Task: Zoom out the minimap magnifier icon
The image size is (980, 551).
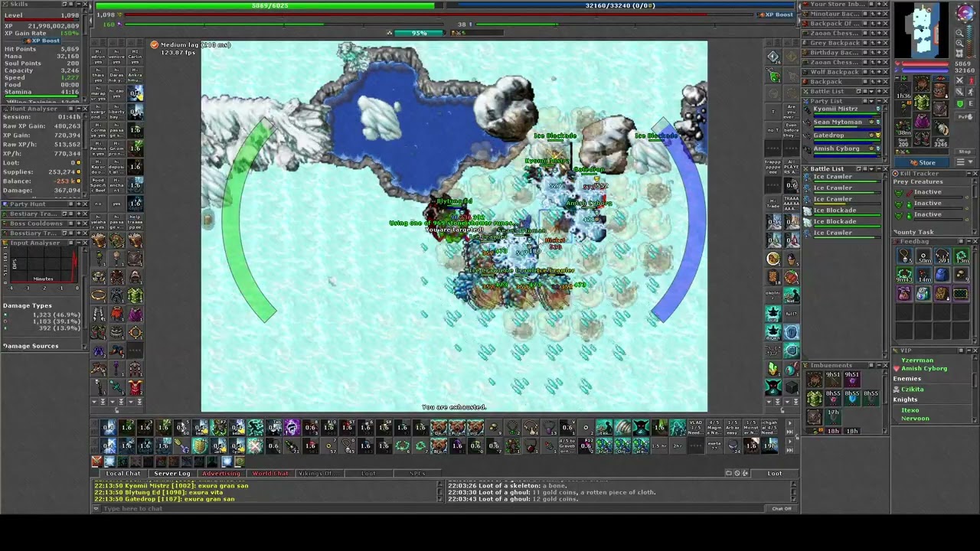Action: (x=959, y=33)
